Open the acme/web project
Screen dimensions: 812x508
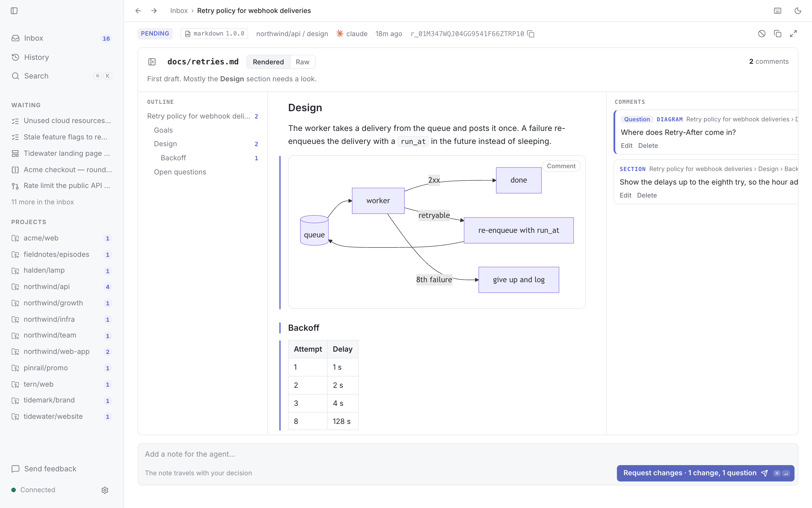[62, 238]
